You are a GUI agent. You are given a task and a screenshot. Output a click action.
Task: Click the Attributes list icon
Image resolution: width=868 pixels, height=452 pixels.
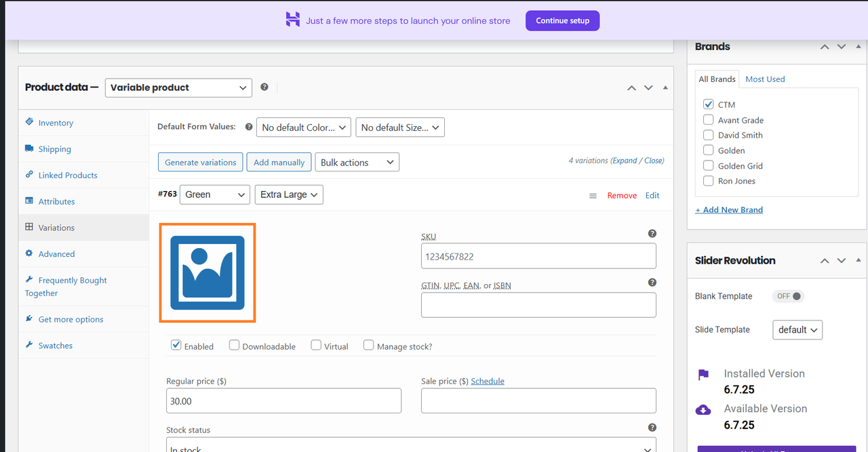tap(29, 201)
